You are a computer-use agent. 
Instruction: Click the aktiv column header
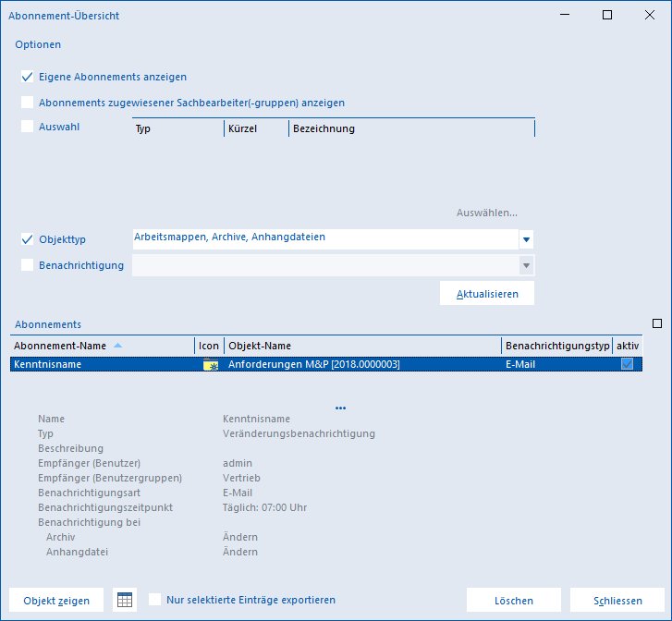pos(628,346)
